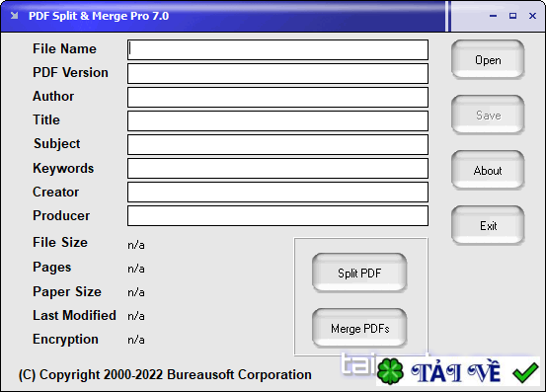Screen dimensions: 546x392
Task: Click the Pages n/a value
Action: tap(136, 269)
